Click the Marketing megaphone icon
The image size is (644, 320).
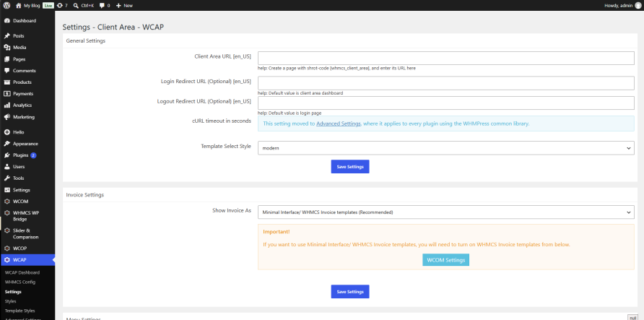tap(7, 117)
